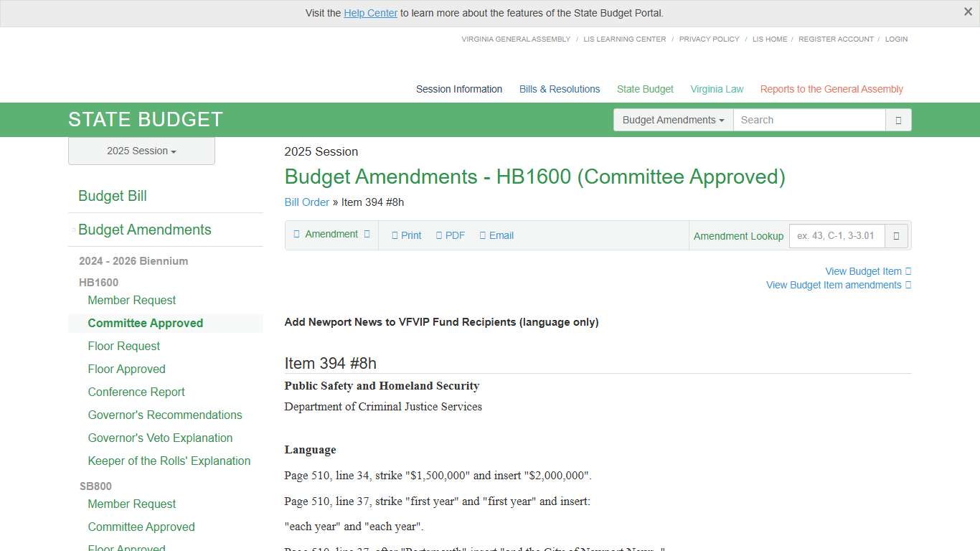Select Bills & Resolutions in the navigation
Viewport: 980px width, 551px height.
[x=559, y=89]
